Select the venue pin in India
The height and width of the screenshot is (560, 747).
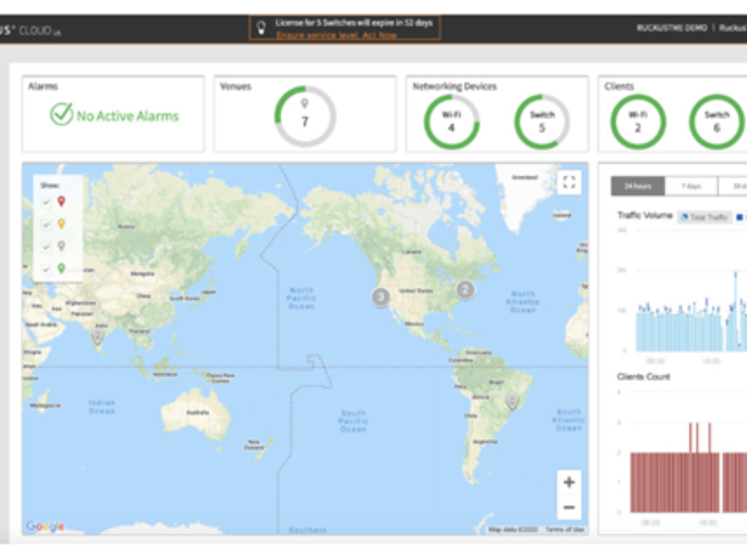[x=98, y=336]
